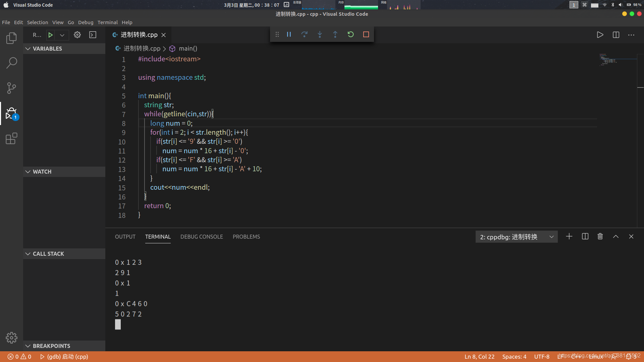Image resolution: width=644 pixels, height=362 pixels.
Task: Open debug configuration dropdown chevron
Action: click(x=62, y=35)
